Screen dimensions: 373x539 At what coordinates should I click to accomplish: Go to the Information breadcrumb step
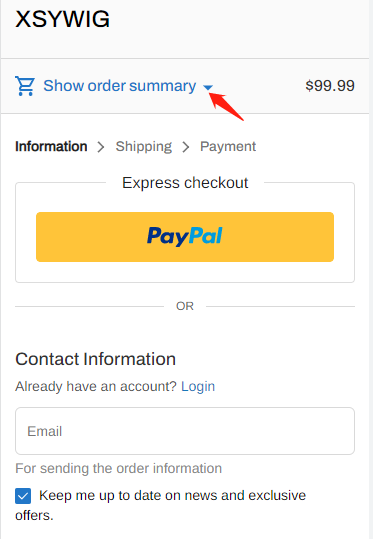coord(51,146)
